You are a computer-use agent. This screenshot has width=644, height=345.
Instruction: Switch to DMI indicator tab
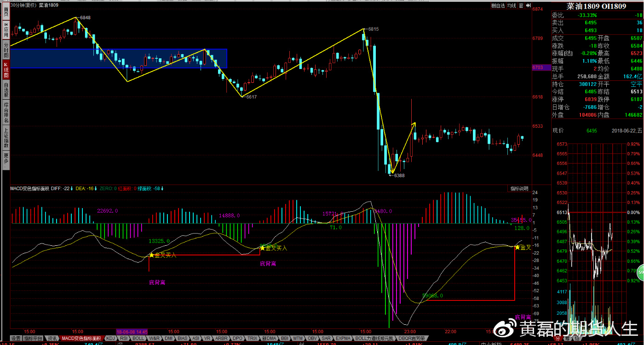coord(169,338)
